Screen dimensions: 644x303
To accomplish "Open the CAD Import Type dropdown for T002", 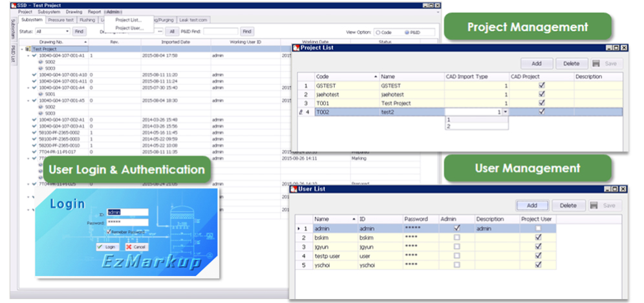I will (x=505, y=112).
